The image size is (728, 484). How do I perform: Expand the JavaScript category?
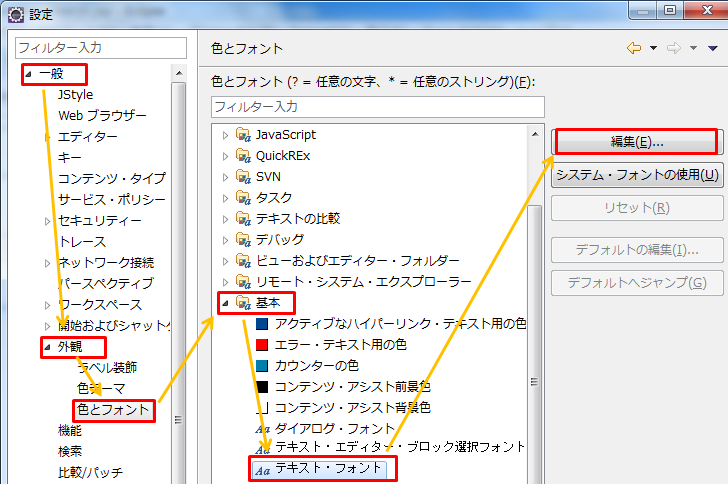pos(225,135)
